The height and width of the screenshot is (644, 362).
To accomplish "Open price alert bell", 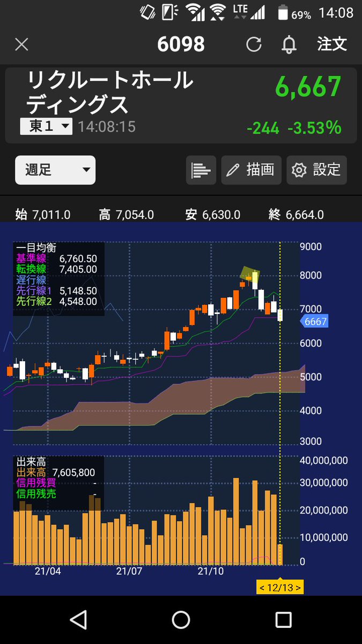I will (x=289, y=45).
